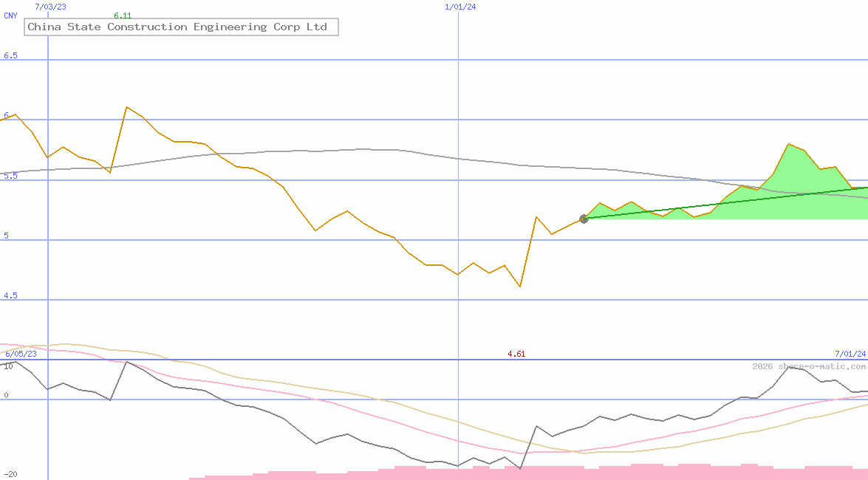Click the 4.5 price axis label
Viewport: 868px width, 480px height.
[10, 295]
